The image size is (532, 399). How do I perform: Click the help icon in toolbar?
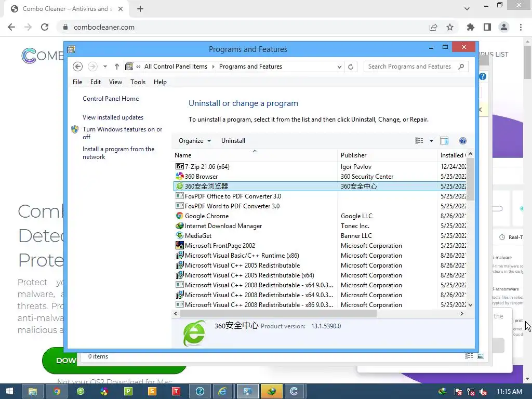(x=463, y=141)
